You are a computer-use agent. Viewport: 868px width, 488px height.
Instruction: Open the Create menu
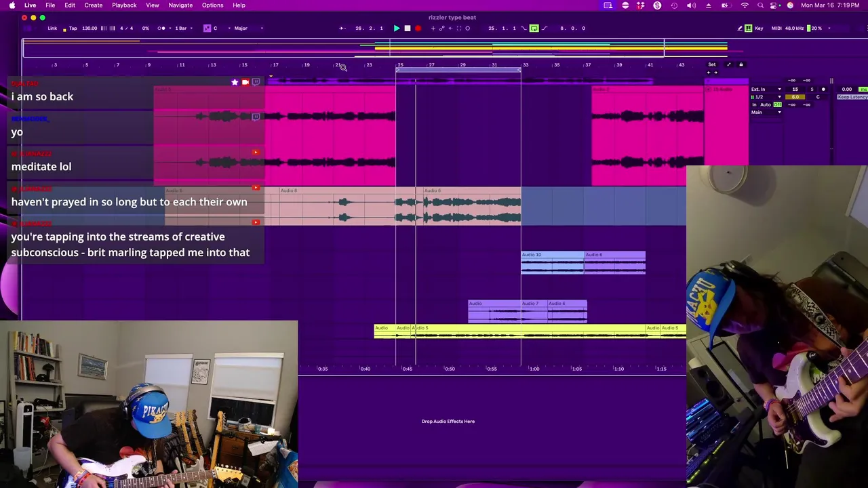pos(94,5)
